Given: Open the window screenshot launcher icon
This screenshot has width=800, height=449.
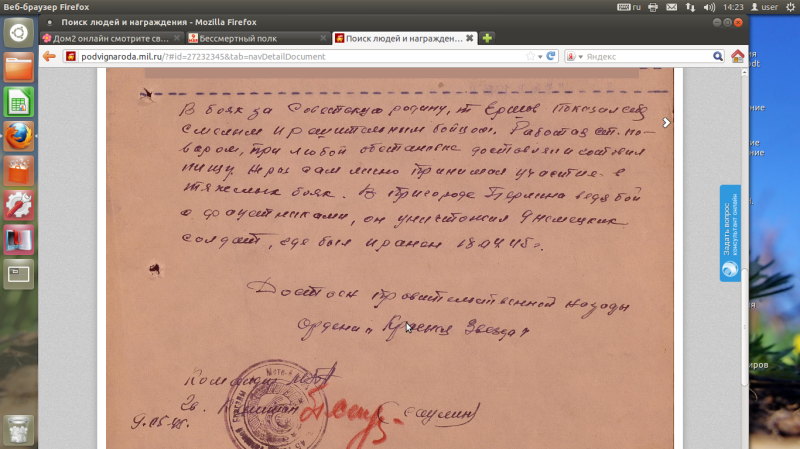Looking at the screenshot, I should click(x=19, y=275).
